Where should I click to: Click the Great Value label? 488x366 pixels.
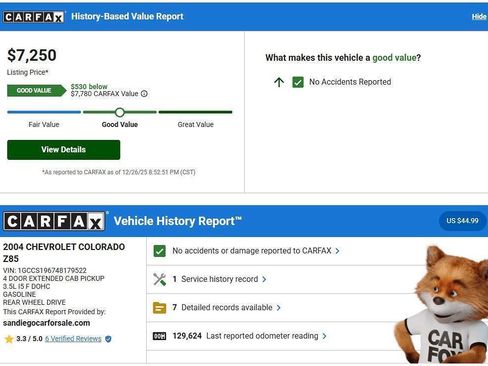(196, 125)
